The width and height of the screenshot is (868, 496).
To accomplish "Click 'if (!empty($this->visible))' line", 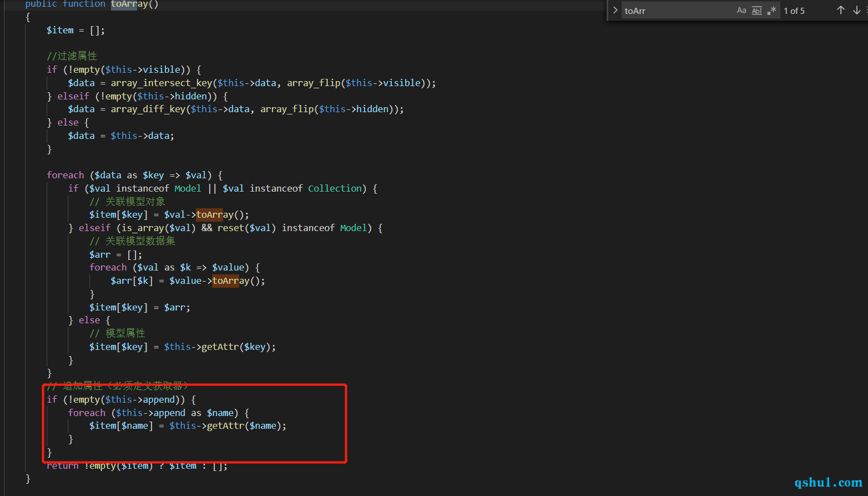I will pyautogui.click(x=124, y=69).
